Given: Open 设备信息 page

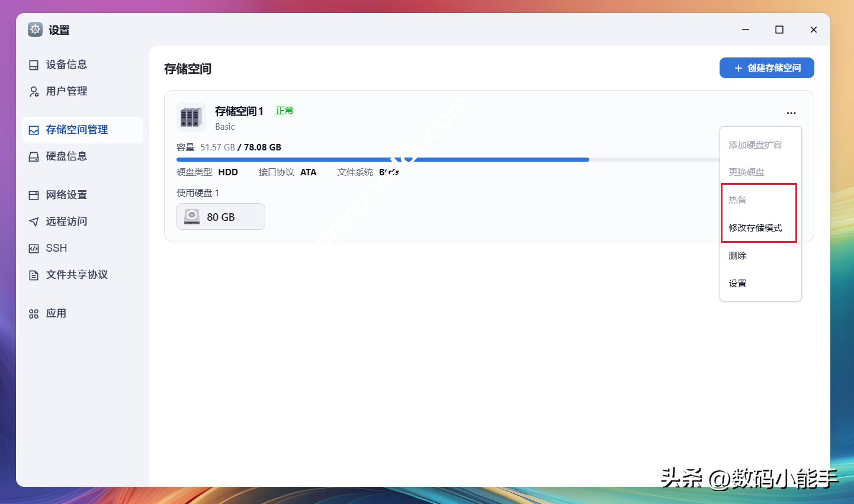Looking at the screenshot, I should click(82, 65).
